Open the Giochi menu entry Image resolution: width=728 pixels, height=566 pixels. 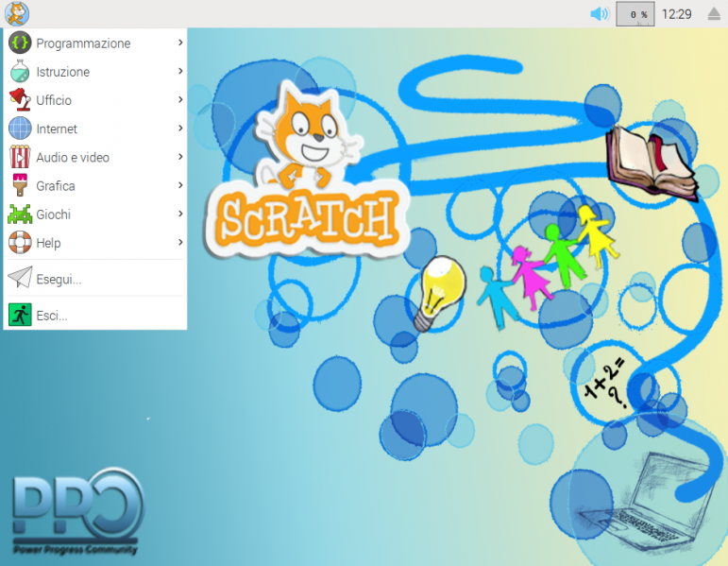coord(95,214)
